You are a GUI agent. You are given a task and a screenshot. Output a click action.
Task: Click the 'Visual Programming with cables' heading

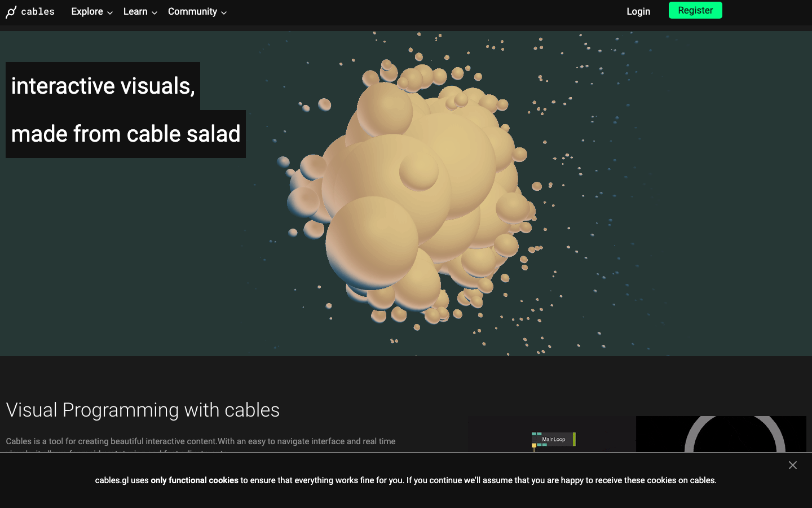(x=143, y=410)
